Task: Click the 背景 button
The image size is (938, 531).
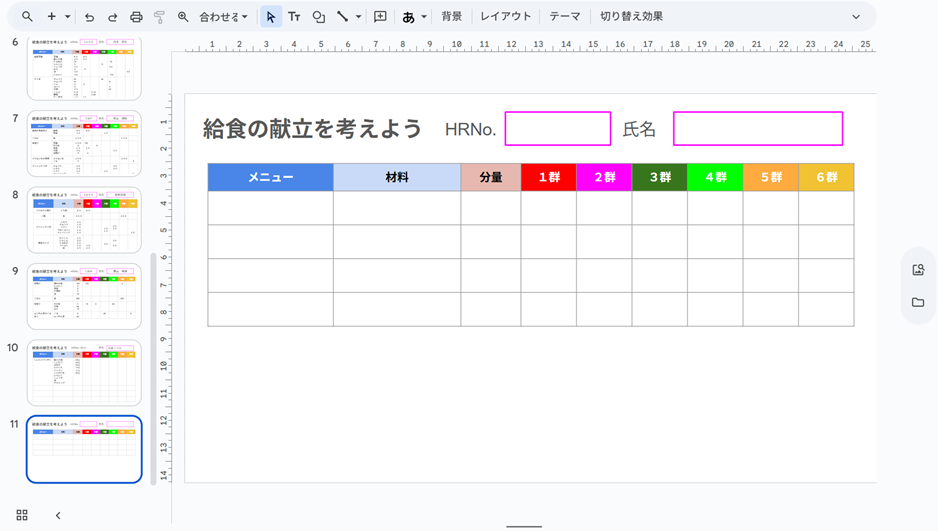Action: (x=452, y=17)
